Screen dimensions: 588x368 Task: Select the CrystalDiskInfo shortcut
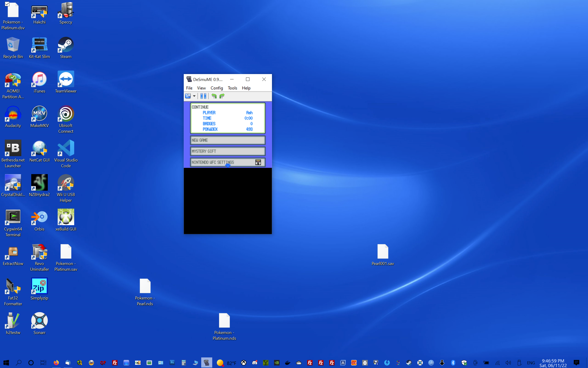pyautogui.click(x=13, y=186)
